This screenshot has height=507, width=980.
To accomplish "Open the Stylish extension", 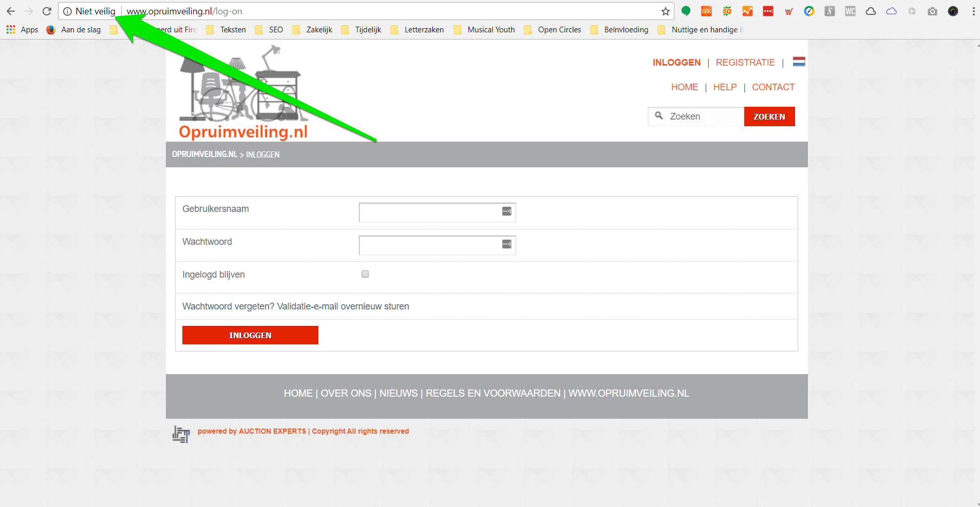I will tap(830, 11).
